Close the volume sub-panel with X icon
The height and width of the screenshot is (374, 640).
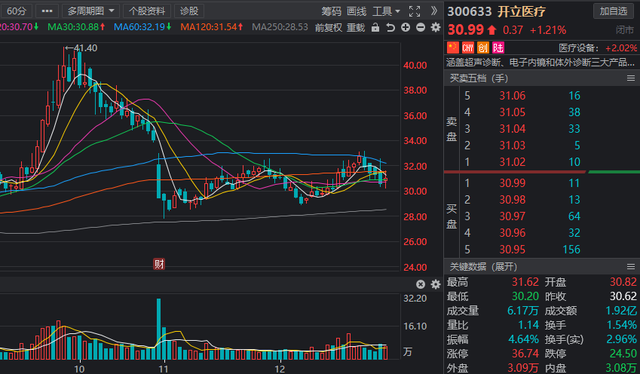(420, 284)
